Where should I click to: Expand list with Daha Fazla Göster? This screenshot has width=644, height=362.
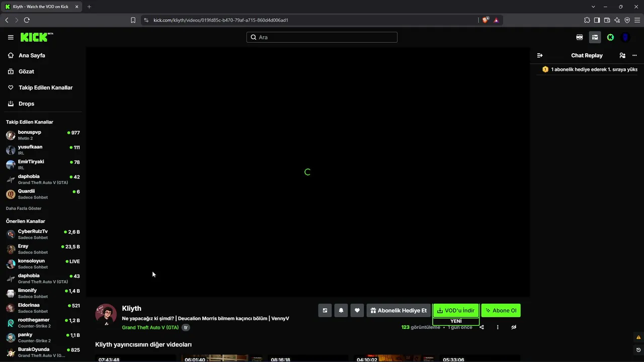pyautogui.click(x=24, y=208)
